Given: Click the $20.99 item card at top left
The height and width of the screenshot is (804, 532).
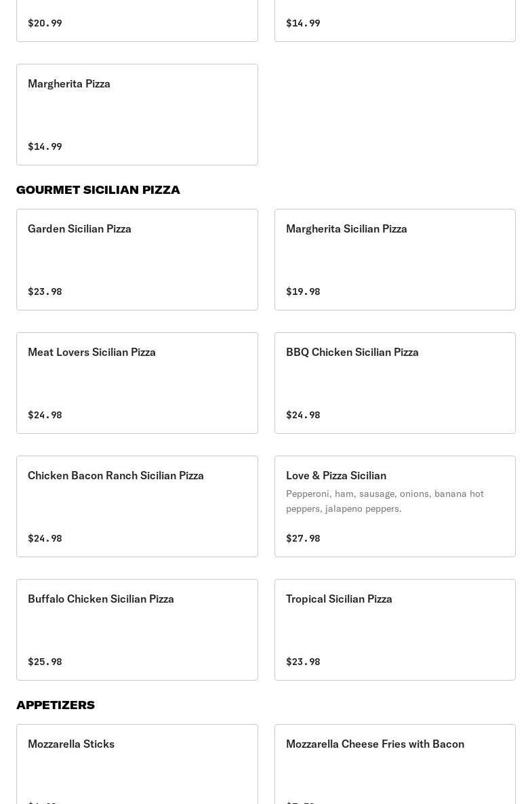Looking at the screenshot, I should tap(137, 20).
